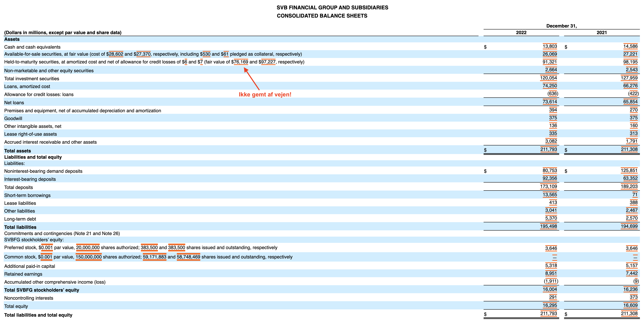Select other liabilities value 2,467
The image size is (644, 326).
(632, 210)
